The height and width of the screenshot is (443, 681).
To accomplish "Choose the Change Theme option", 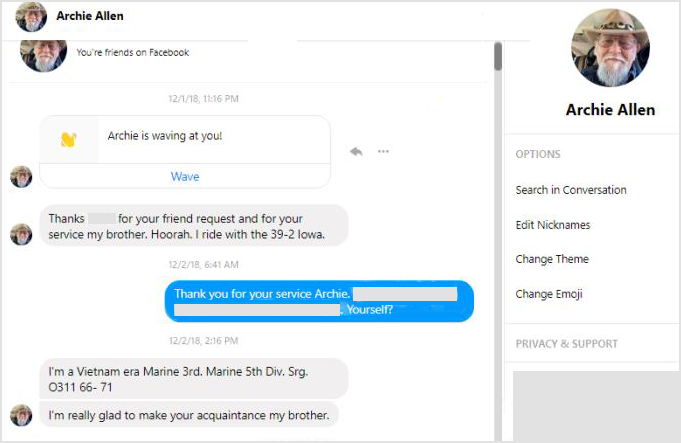I will point(552,259).
